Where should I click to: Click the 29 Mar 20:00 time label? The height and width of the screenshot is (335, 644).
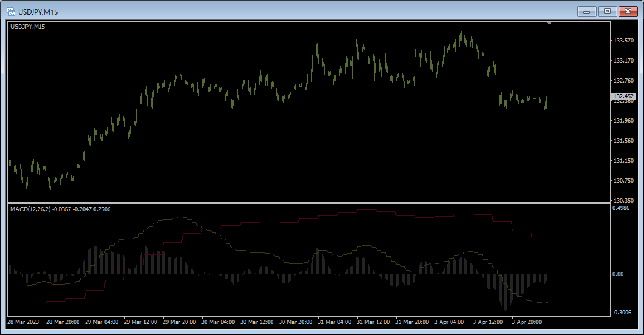(x=179, y=322)
